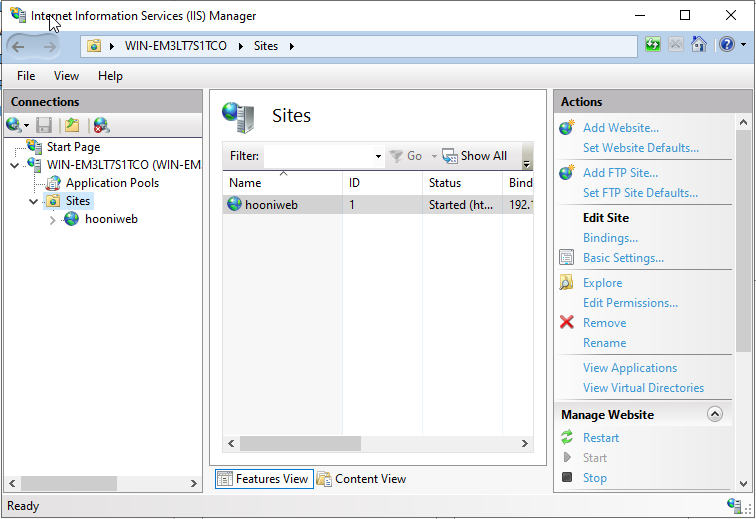Open the File menu
Image resolution: width=756 pixels, height=519 pixels.
pyautogui.click(x=26, y=76)
